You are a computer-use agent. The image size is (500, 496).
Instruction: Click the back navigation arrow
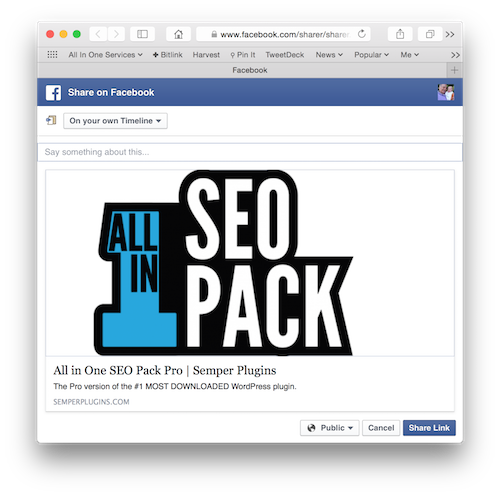pos(98,34)
